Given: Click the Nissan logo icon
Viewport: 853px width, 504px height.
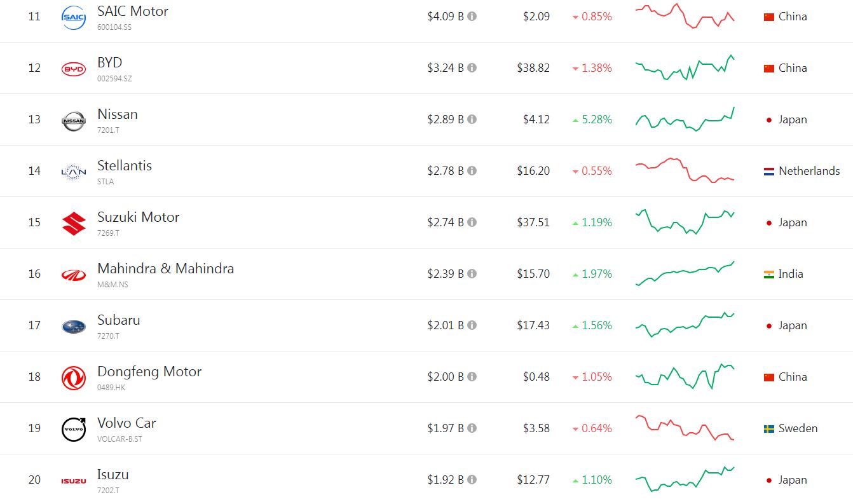Looking at the screenshot, I should (x=74, y=120).
